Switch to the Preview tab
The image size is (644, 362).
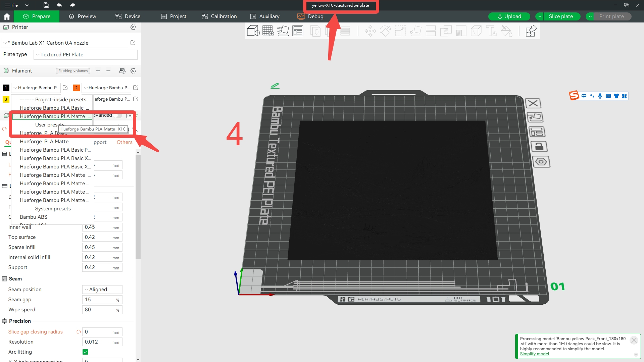[82, 16]
